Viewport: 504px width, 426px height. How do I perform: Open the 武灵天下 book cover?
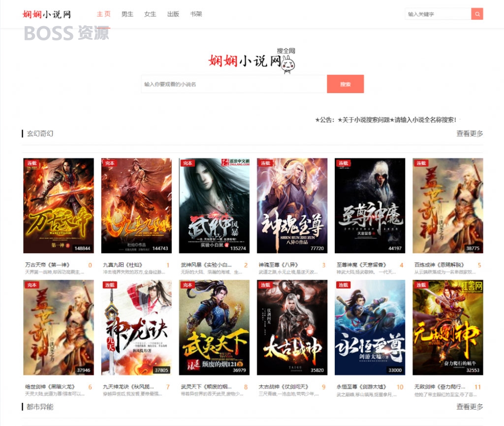click(x=214, y=328)
